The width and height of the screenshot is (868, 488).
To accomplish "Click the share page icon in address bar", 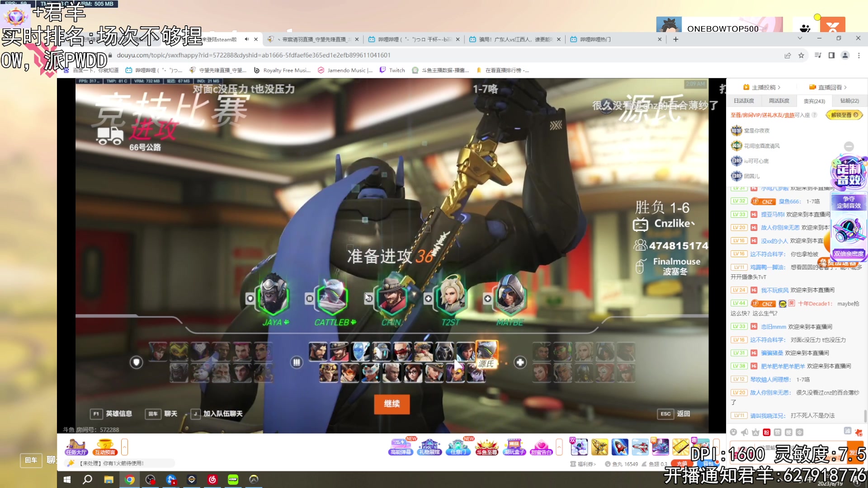I will pos(788,55).
